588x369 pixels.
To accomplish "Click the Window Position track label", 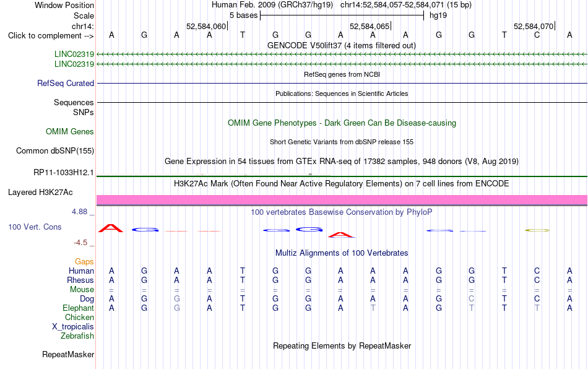I will point(64,5).
